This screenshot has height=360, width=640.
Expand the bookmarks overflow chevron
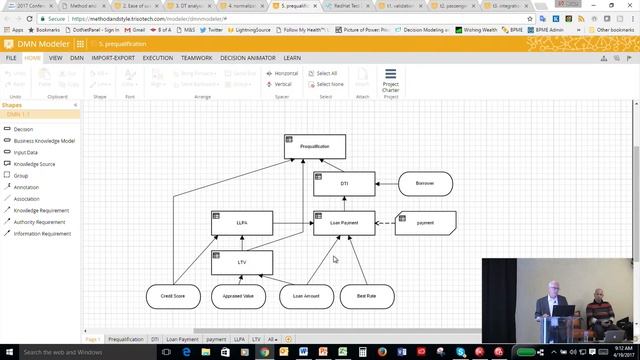[578, 30]
